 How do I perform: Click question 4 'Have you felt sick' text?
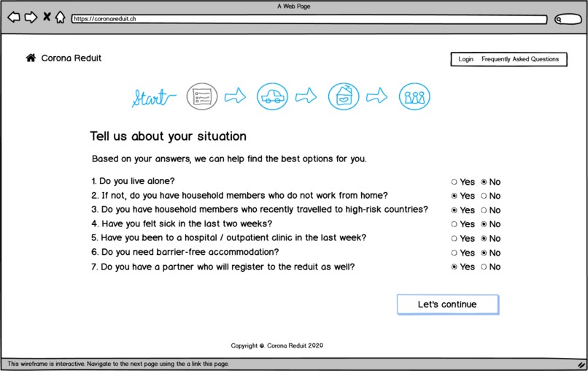(x=182, y=223)
